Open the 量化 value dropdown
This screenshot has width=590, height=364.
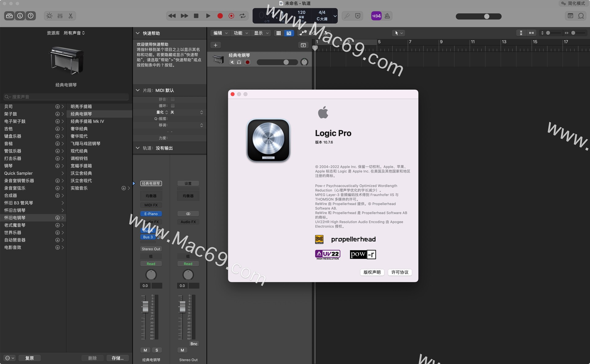pos(187,112)
